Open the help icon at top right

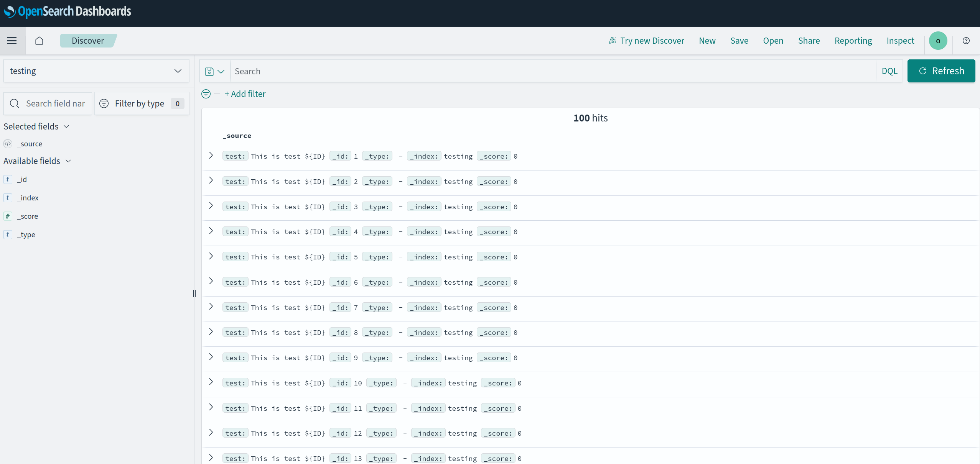coord(966,40)
